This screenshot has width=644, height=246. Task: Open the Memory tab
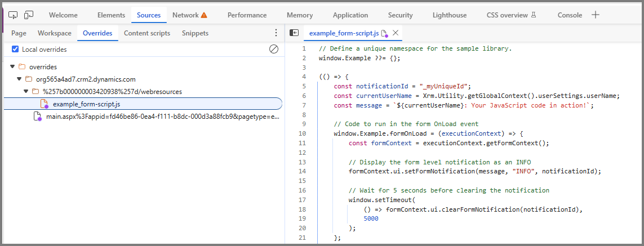[300, 15]
